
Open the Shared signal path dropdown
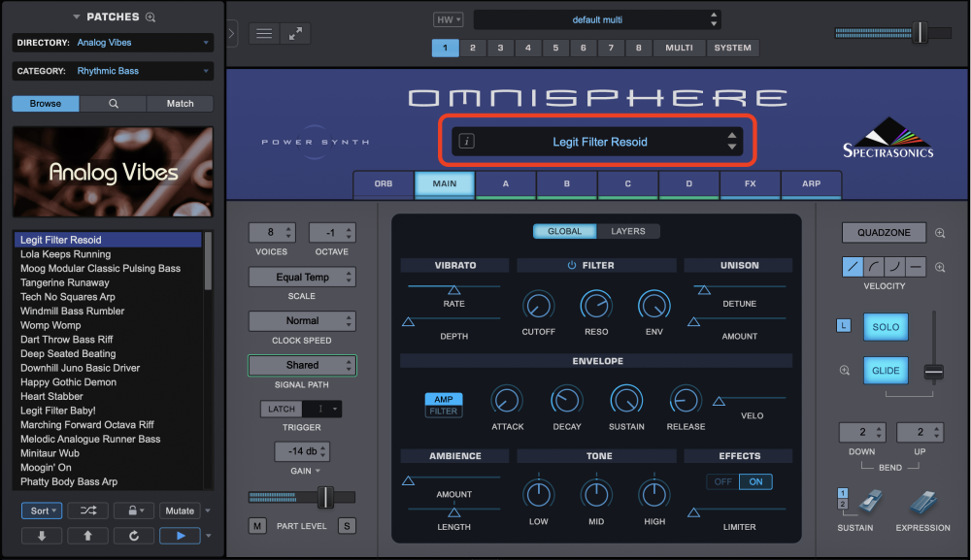tap(302, 365)
